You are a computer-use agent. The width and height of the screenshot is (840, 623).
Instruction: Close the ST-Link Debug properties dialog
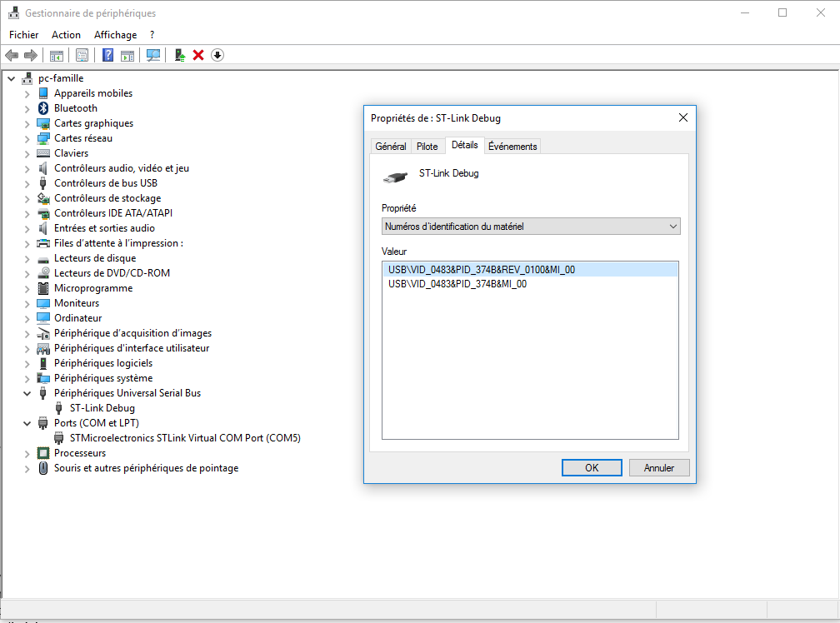pos(683,117)
